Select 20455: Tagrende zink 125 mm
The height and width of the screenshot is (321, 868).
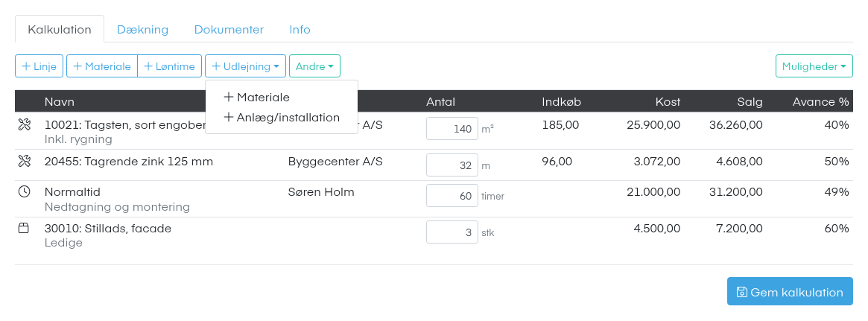128,162
